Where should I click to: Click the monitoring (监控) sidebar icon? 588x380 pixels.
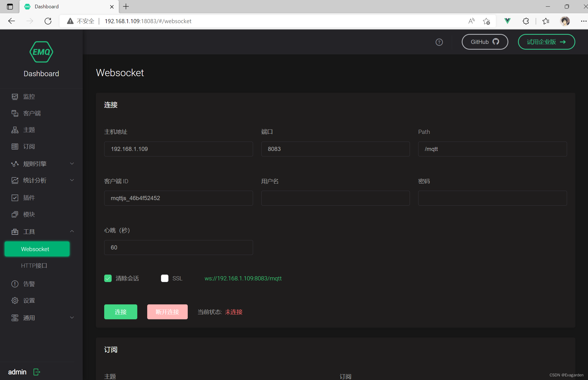pos(15,97)
